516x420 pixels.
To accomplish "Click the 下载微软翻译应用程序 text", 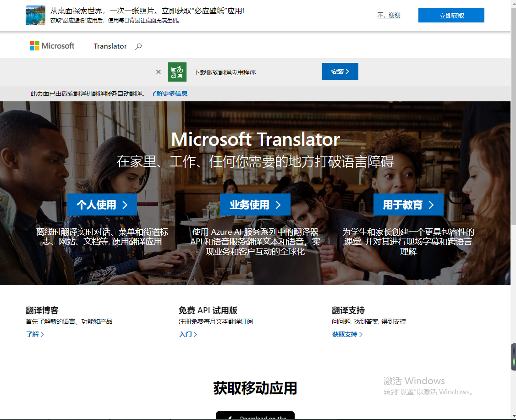I will (225, 72).
